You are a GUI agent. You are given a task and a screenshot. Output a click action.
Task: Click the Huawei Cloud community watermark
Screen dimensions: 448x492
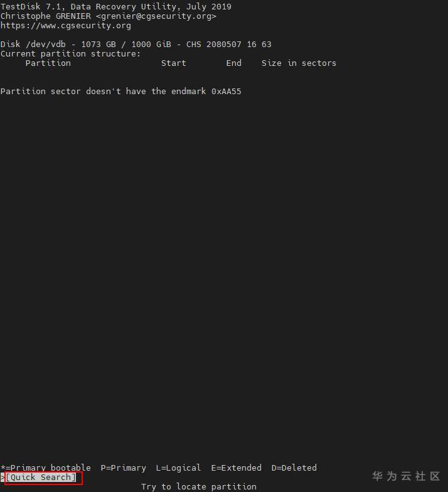coord(407,476)
